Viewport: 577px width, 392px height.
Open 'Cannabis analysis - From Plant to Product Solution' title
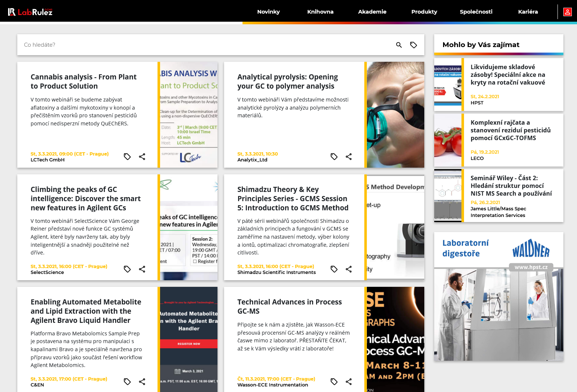84,81
